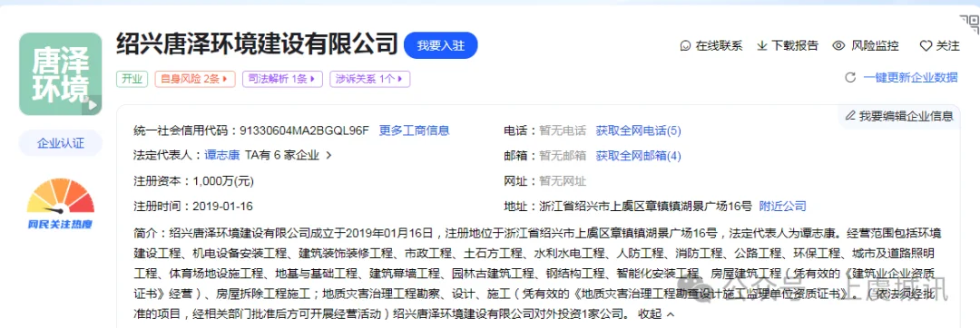Click registered capital 1,000万(元) value
The width and height of the screenshot is (980, 328).
(223, 181)
